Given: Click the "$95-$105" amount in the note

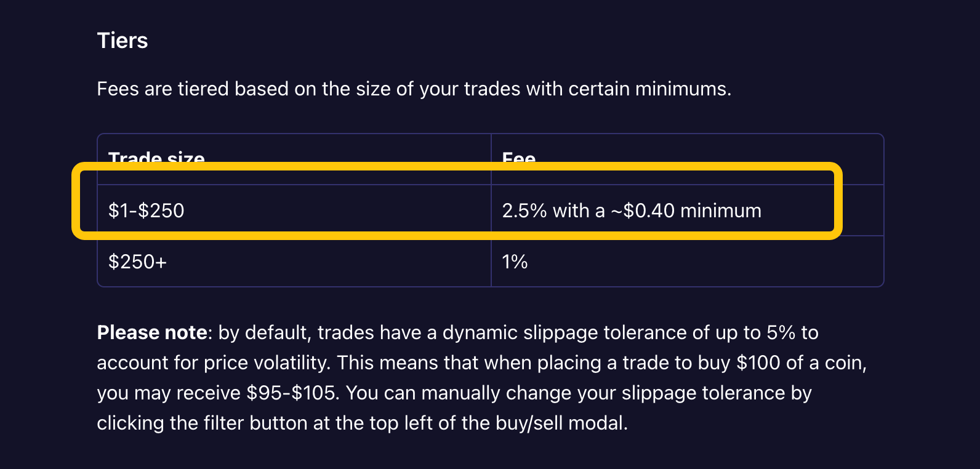Looking at the screenshot, I should [x=292, y=393].
